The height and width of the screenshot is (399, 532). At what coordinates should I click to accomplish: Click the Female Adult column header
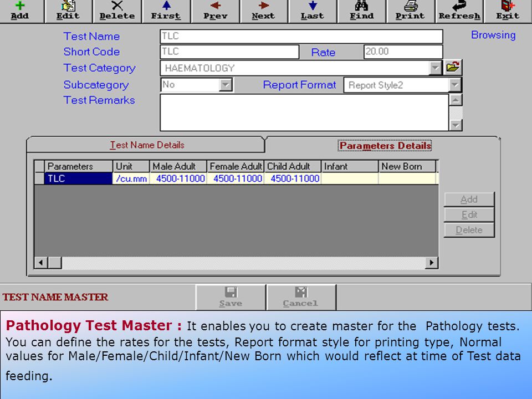236,166
